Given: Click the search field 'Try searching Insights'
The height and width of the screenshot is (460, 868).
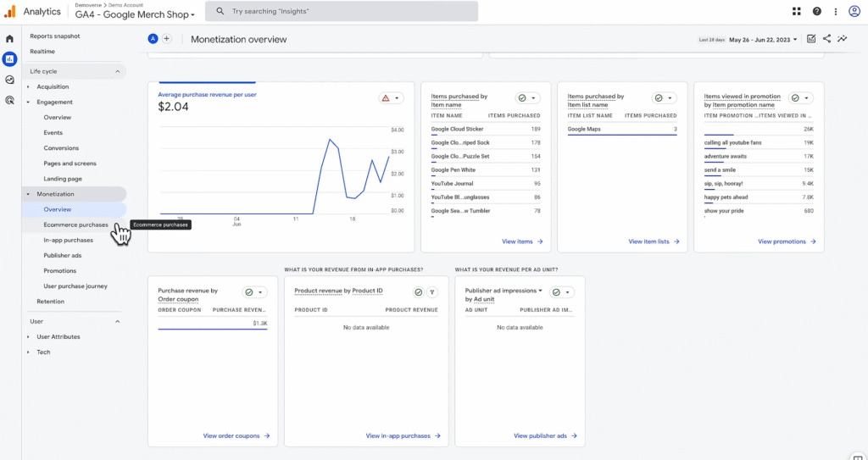Looking at the screenshot, I should tap(342, 11).
